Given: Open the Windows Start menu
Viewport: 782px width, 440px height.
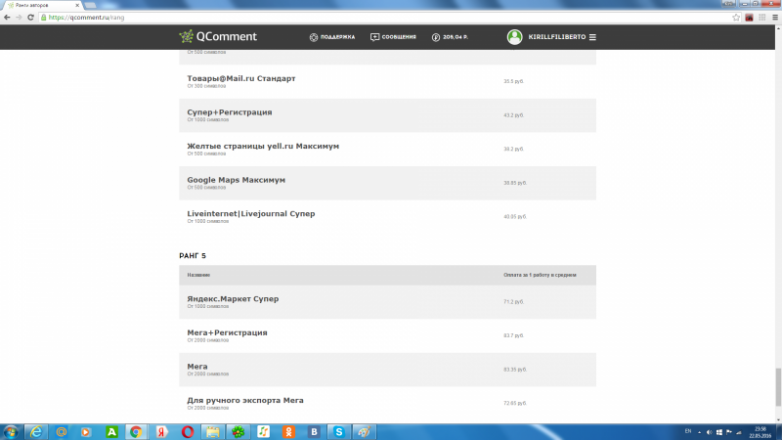Looking at the screenshot, I should pos(10,432).
